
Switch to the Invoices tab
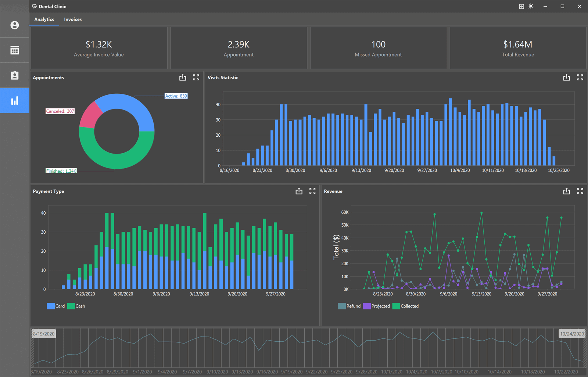pos(72,19)
